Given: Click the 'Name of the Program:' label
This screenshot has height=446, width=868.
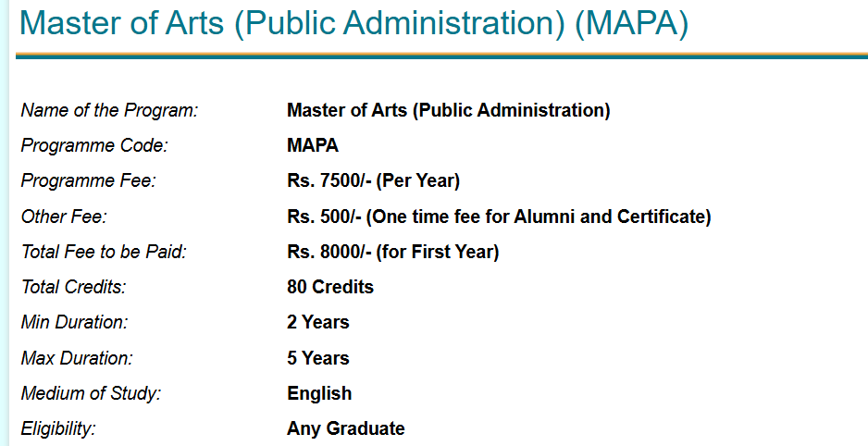Looking at the screenshot, I should coord(110,111).
